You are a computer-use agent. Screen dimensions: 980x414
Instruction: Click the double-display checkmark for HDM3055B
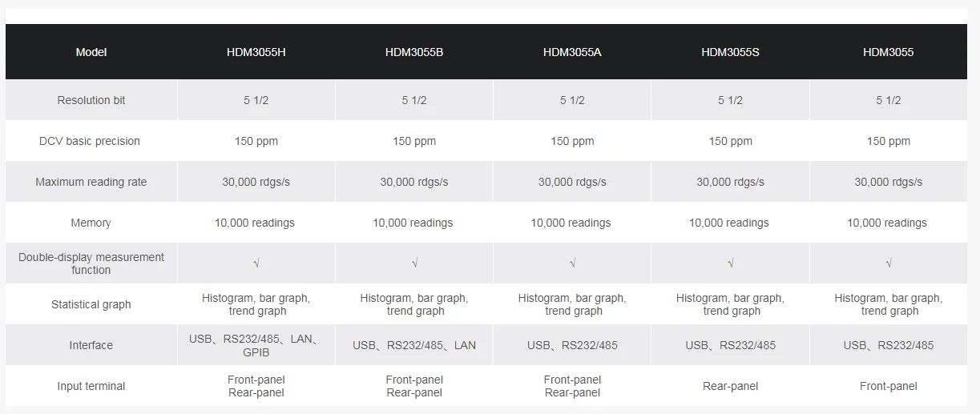click(x=414, y=263)
